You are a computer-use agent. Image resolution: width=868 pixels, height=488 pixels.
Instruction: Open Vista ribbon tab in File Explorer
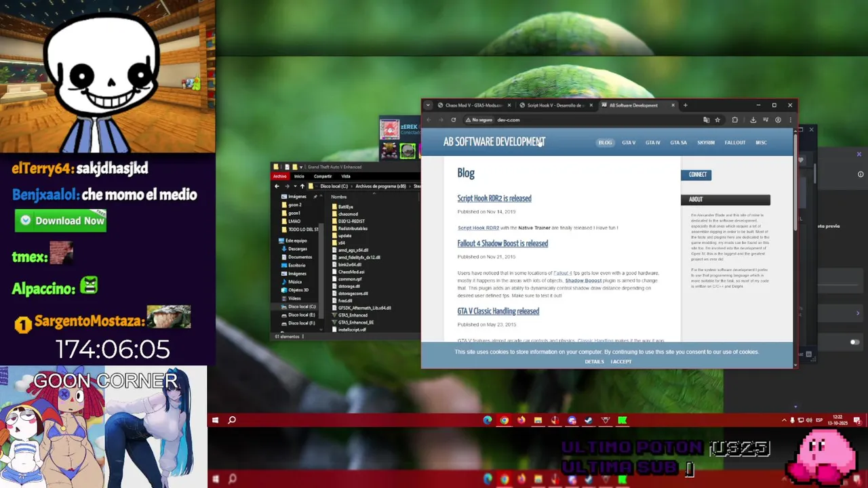click(x=346, y=176)
